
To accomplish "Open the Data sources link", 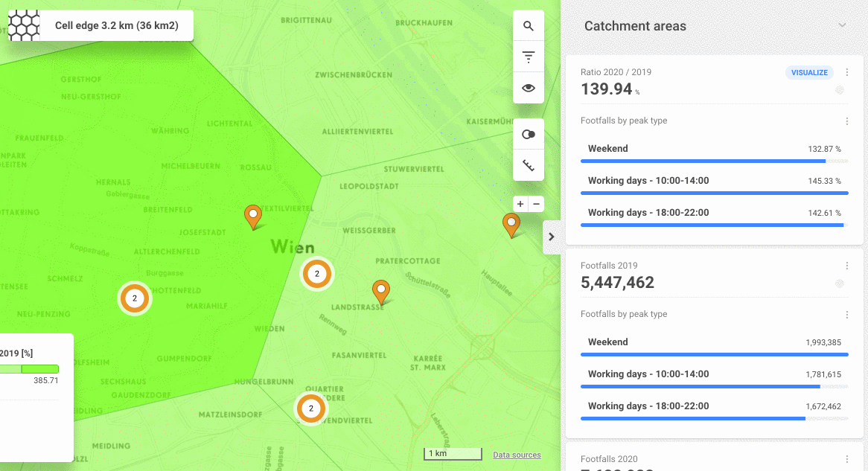I will click(517, 455).
